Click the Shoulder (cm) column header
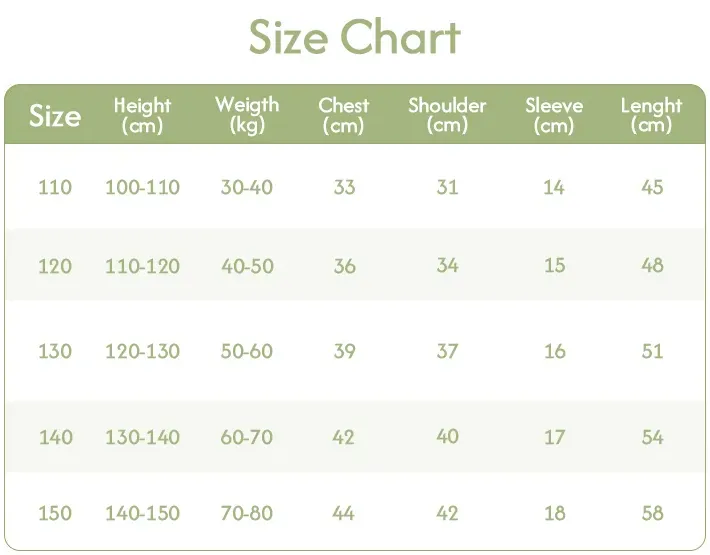This screenshot has width=710, height=555. 447,115
